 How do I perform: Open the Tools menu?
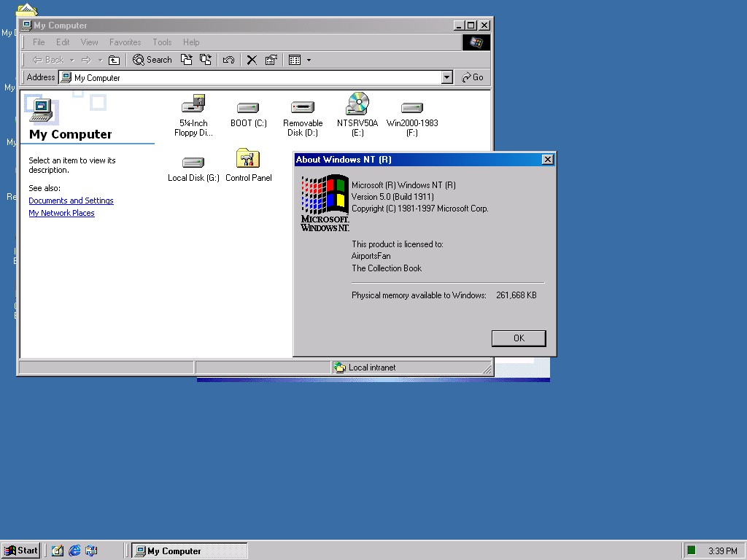(x=162, y=42)
